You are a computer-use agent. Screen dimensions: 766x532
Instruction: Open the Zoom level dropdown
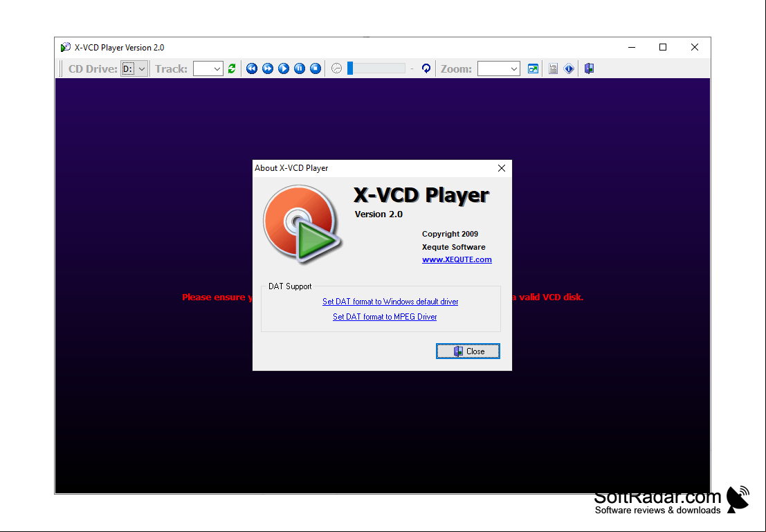[x=498, y=69]
